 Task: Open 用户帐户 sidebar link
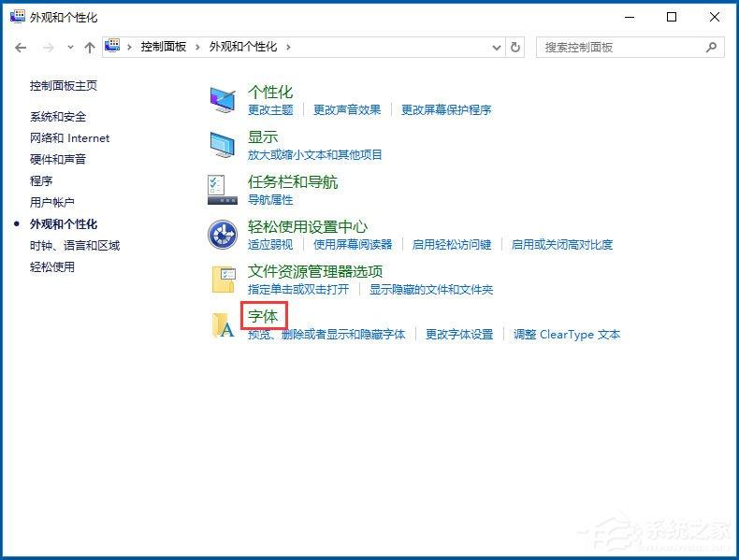coord(51,203)
